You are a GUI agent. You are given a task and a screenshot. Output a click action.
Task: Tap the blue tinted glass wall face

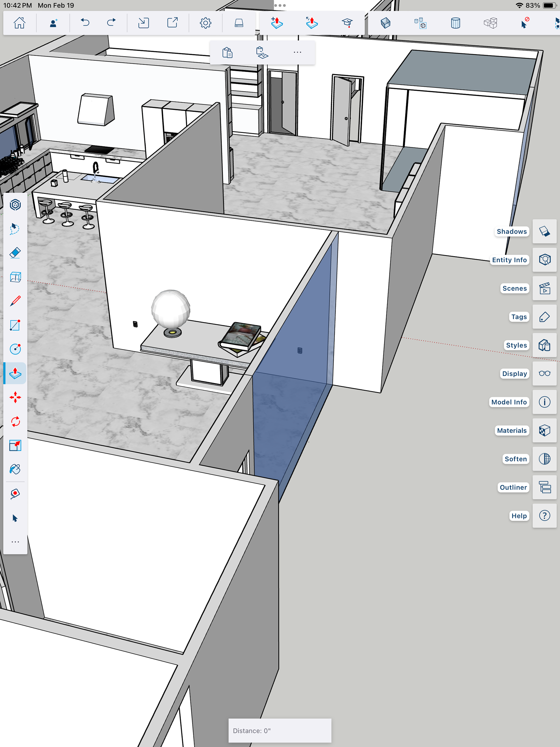[x=297, y=331]
